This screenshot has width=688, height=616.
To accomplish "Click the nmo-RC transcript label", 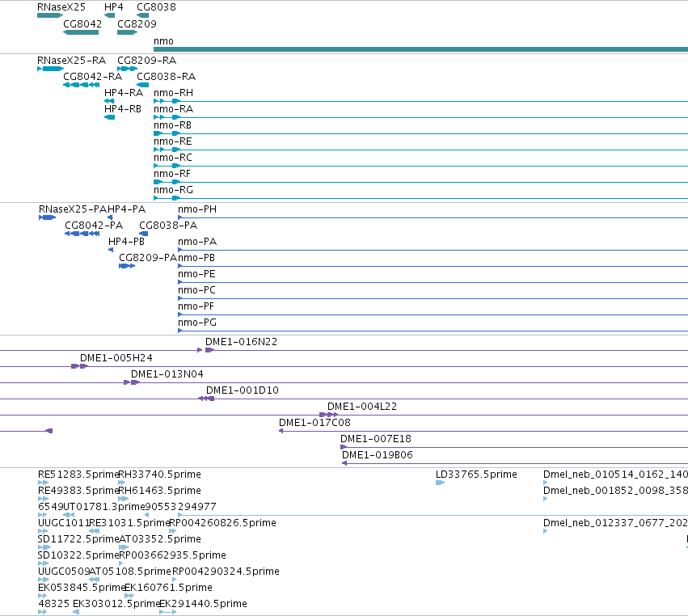I will (x=172, y=158).
